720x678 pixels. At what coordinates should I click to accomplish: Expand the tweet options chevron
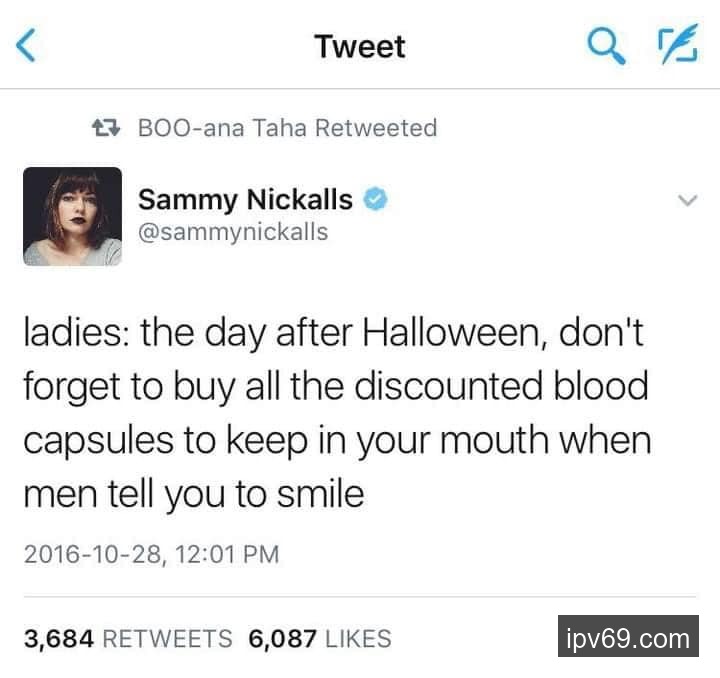tap(686, 201)
